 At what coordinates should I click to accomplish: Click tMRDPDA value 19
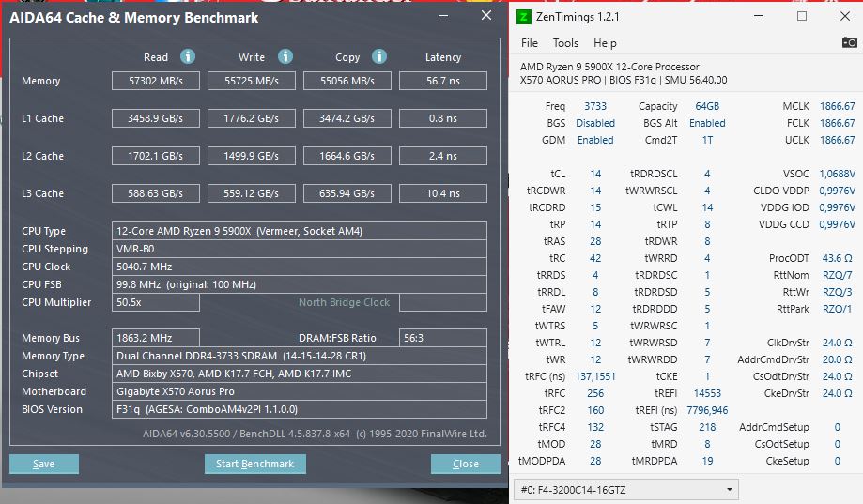pos(707,461)
